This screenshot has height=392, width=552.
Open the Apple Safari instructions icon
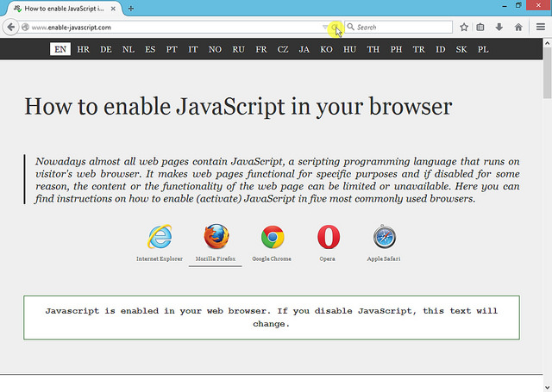(x=384, y=237)
